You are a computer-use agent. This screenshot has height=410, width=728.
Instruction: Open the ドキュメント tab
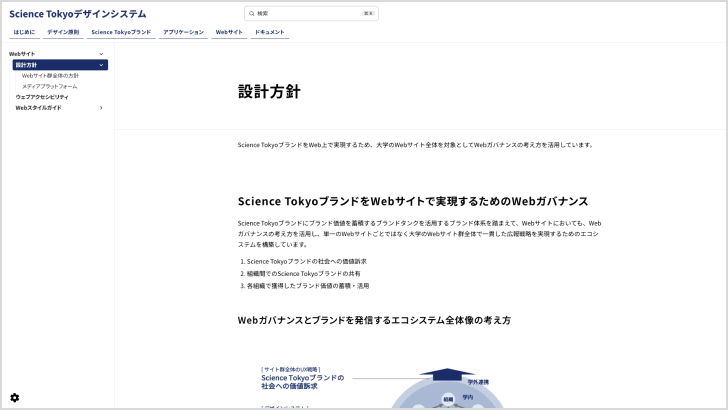tap(270, 32)
